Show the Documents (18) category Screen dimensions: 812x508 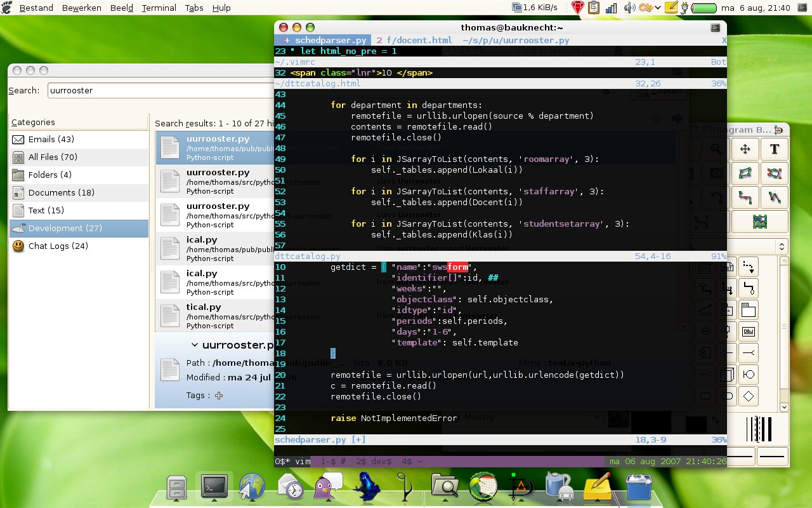[79, 192]
